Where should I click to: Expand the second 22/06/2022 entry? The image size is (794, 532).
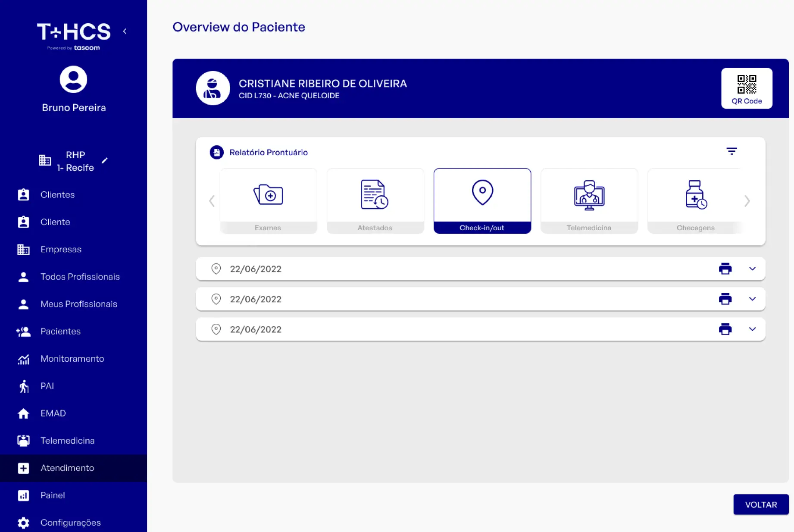coord(752,299)
